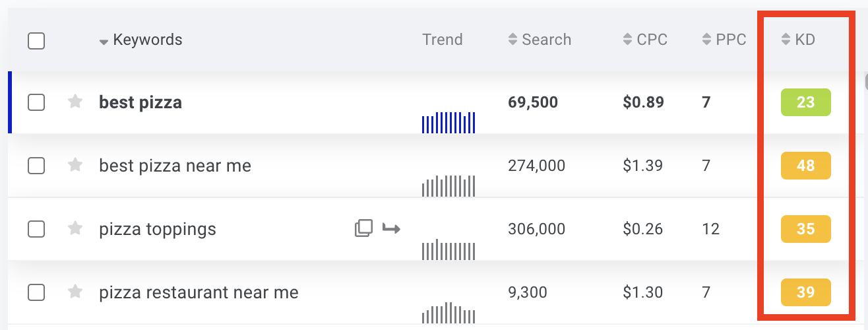Toggle the select-all header checkbox
This screenshot has width=868, height=330.
tap(36, 41)
